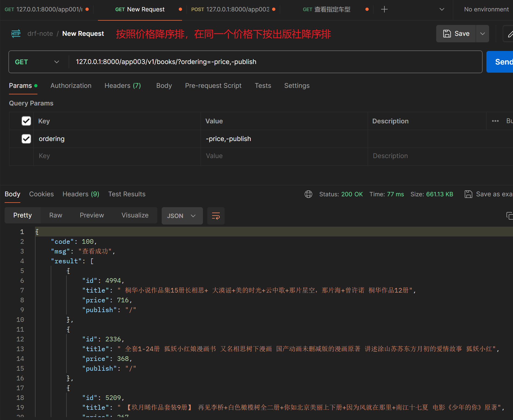
Task: Select the Pretty view
Action: coord(23,215)
